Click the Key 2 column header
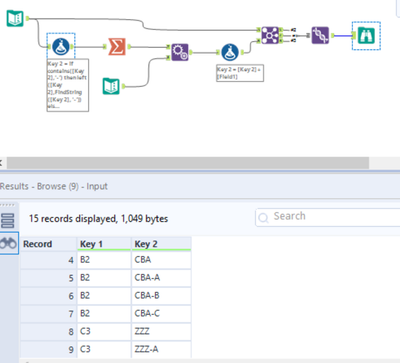Image resolution: width=400 pixels, height=363 pixels. pos(161,244)
